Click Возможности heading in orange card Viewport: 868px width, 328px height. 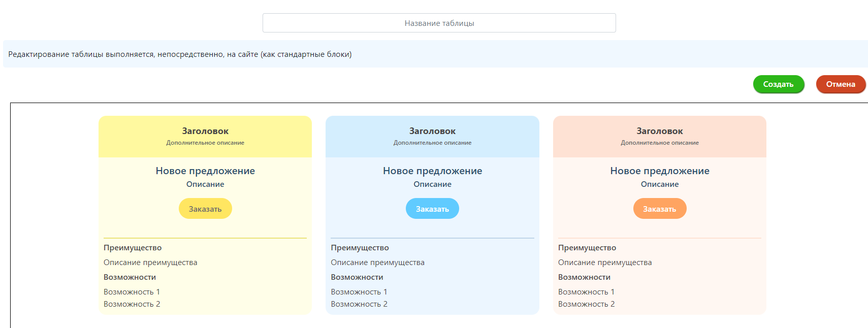tap(584, 277)
